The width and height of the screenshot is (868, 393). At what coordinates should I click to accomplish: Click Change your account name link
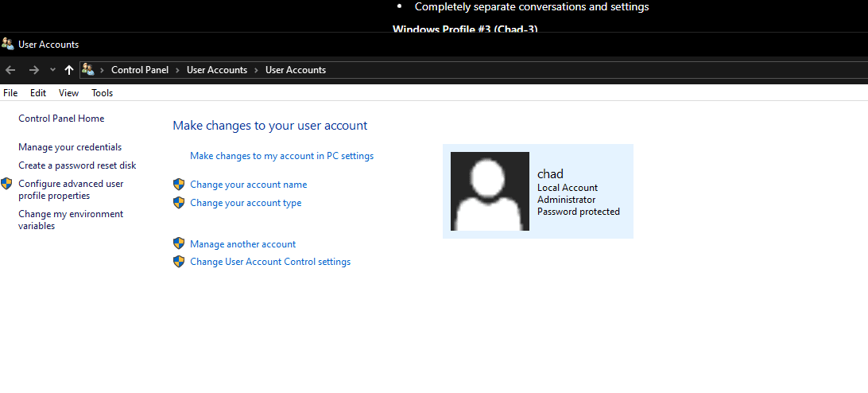click(249, 185)
